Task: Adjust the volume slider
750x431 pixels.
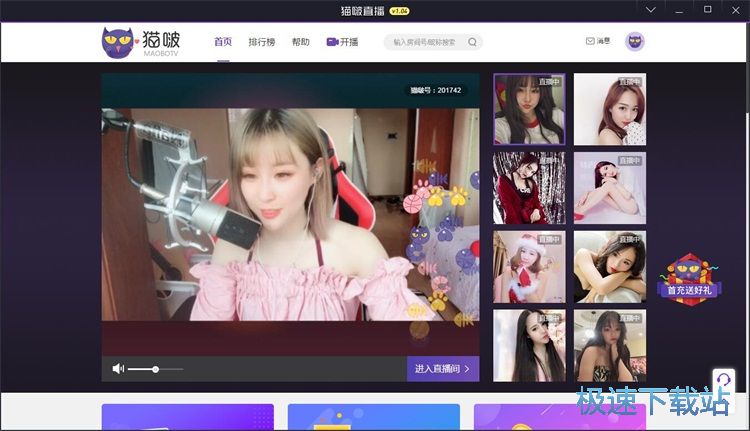Action: coord(155,369)
